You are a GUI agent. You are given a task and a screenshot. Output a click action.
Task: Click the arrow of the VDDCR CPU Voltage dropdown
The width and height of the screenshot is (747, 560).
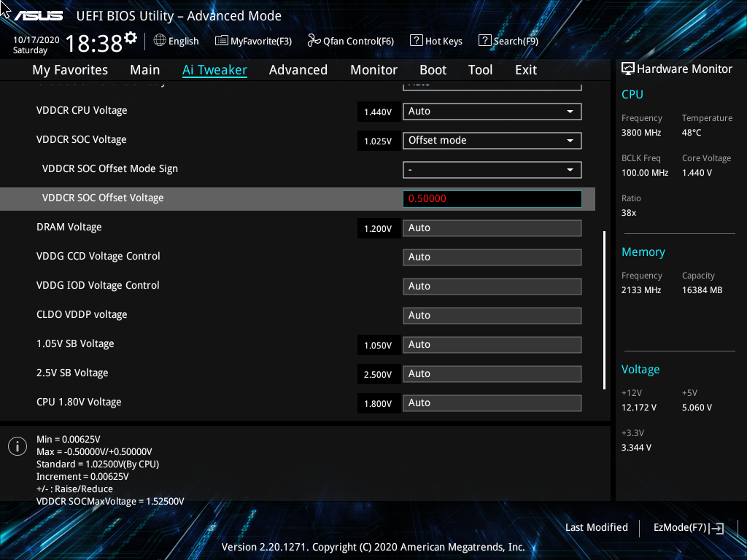coord(570,112)
